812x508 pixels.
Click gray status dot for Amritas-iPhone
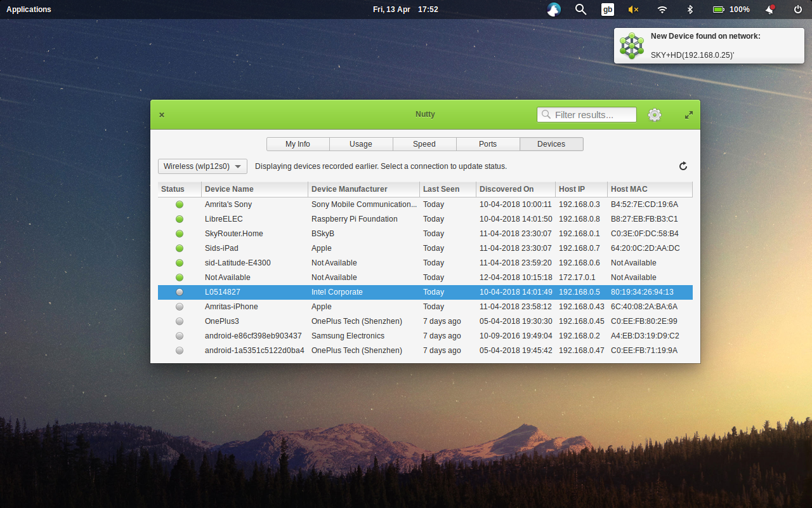180,307
